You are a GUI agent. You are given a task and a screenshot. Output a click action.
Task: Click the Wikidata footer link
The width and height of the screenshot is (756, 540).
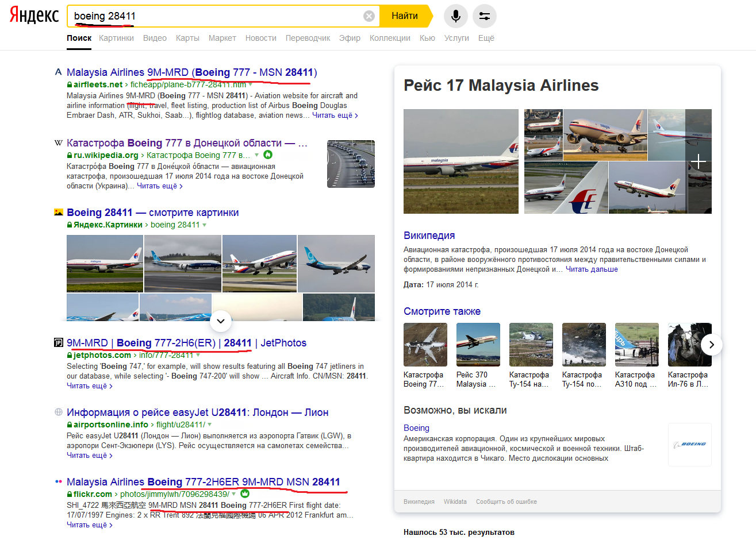coord(455,502)
